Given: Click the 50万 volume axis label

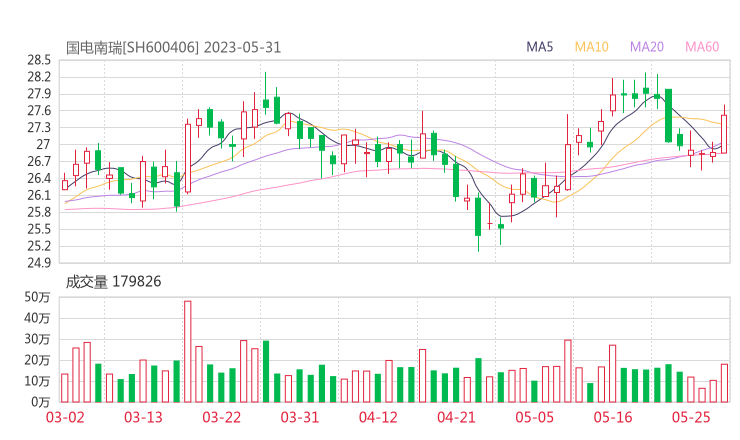Looking at the screenshot, I should coord(37,297).
